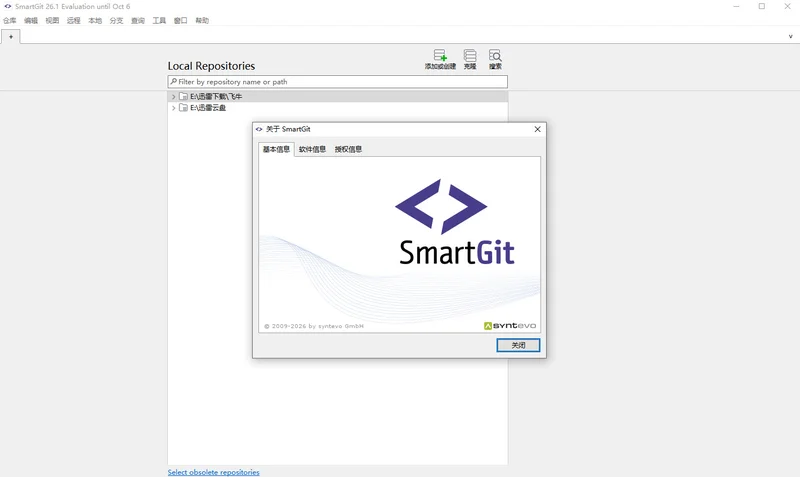Image resolution: width=800 pixels, height=477 pixels.
Task: Close the 关于 SmartGit dialog with the X
Action: [537, 129]
